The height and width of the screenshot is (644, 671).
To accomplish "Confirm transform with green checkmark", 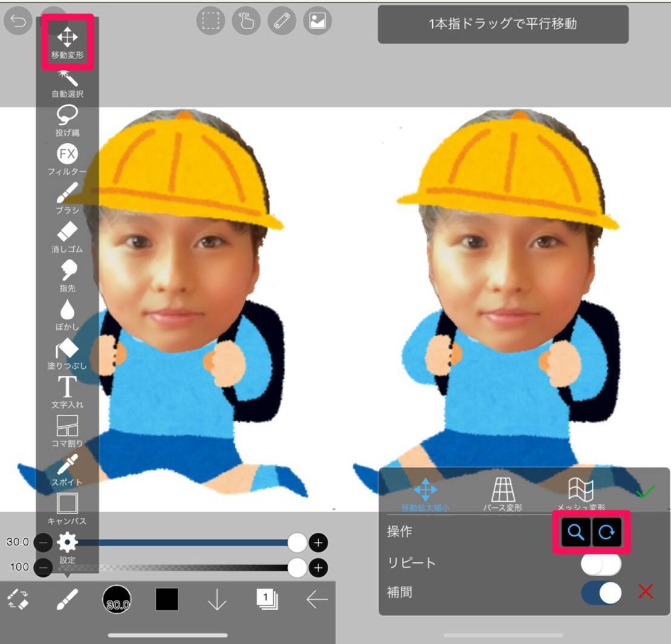I will point(646,492).
